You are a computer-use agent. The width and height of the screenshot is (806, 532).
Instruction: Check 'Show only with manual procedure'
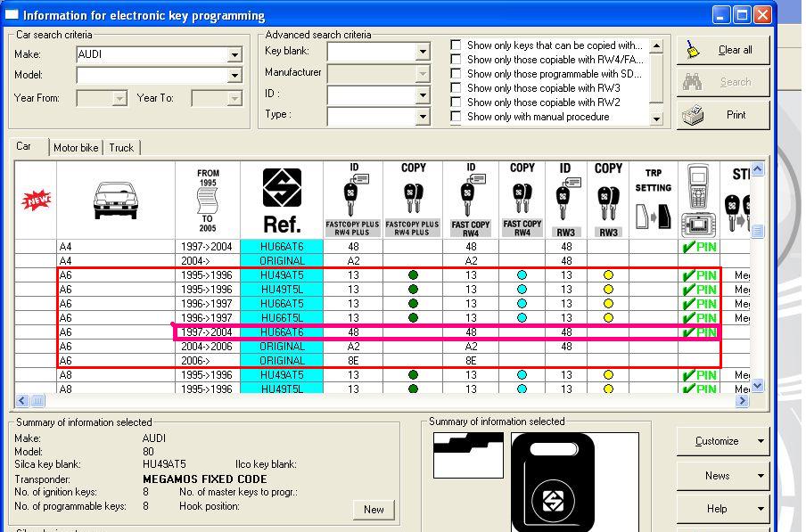(x=456, y=117)
